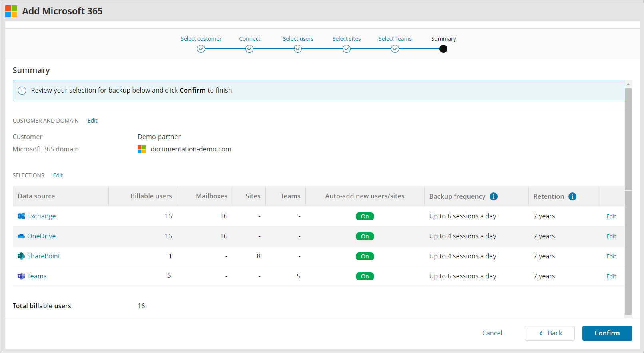Click Retention info icon
Viewport: 644px width, 353px height.
(572, 196)
